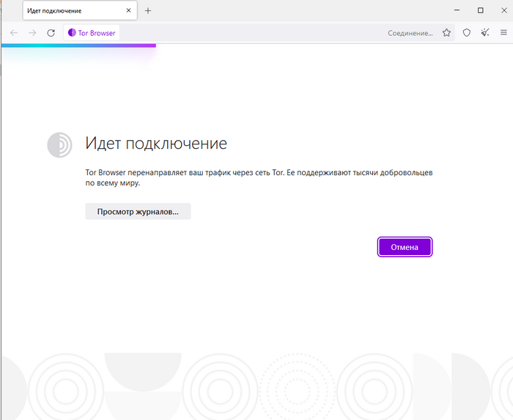513x420 pixels.
Task: Click the 'Соединение...' status in address bar
Action: pyautogui.click(x=410, y=33)
